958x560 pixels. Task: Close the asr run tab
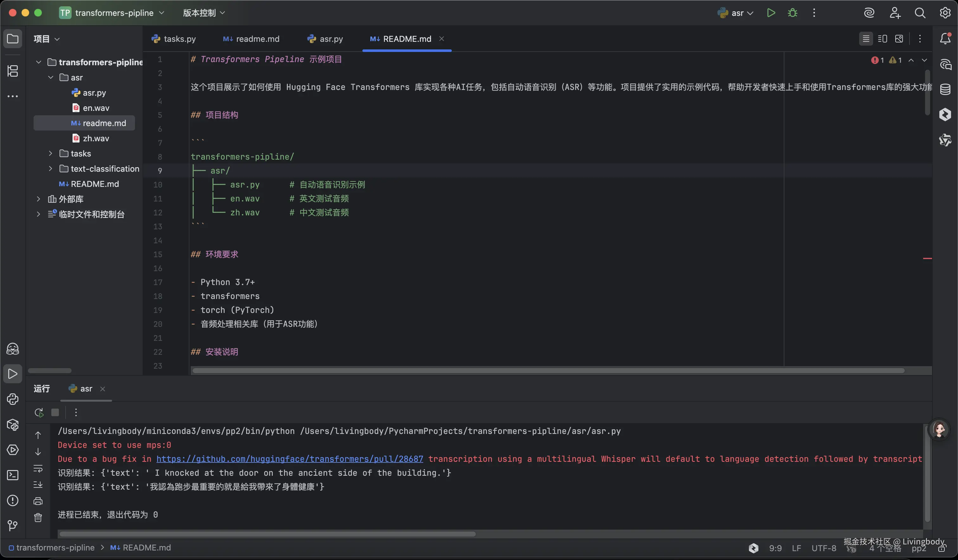point(103,389)
